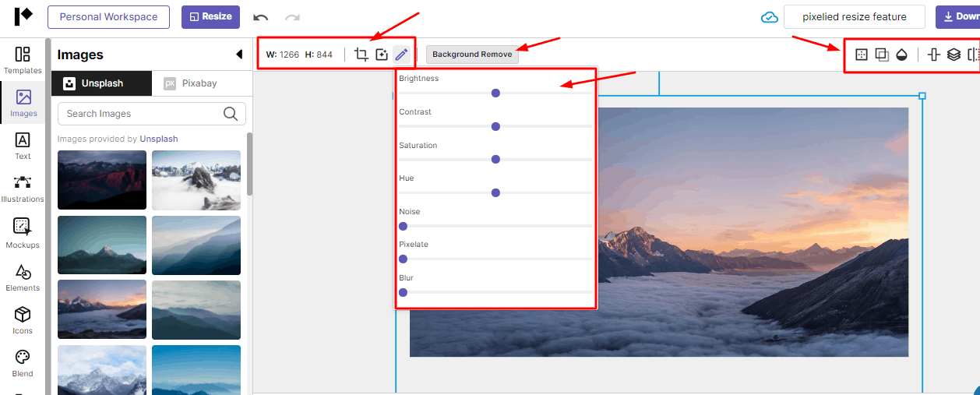Image resolution: width=980 pixels, height=395 pixels.
Task: Click the duplicate element icon
Action: coord(882,55)
